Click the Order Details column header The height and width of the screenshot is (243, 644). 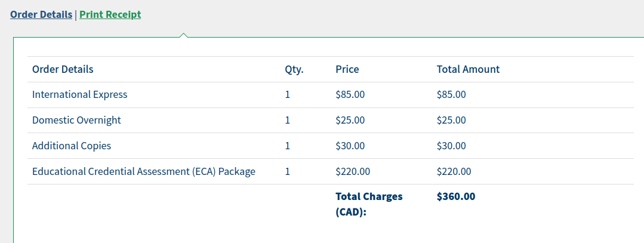pyautogui.click(x=63, y=69)
